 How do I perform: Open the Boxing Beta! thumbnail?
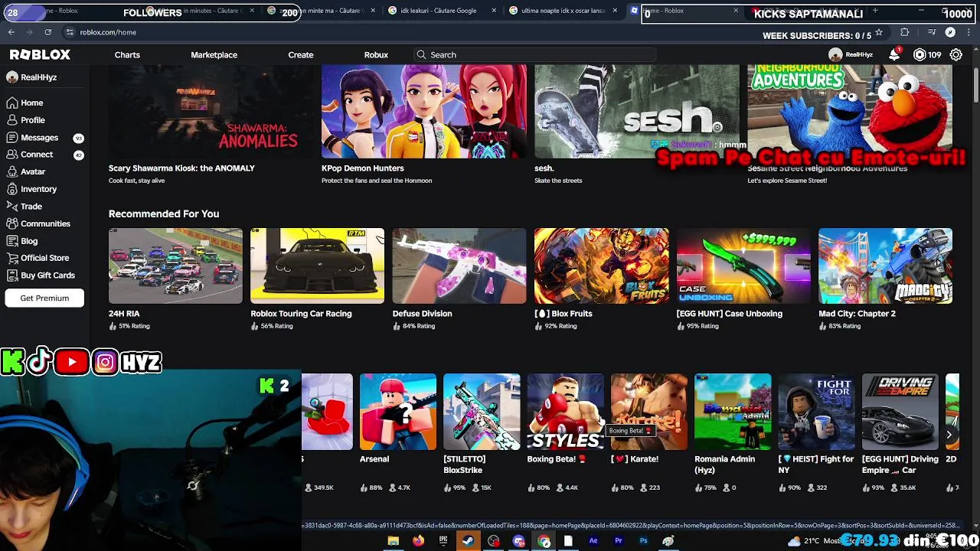click(x=565, y=412)
